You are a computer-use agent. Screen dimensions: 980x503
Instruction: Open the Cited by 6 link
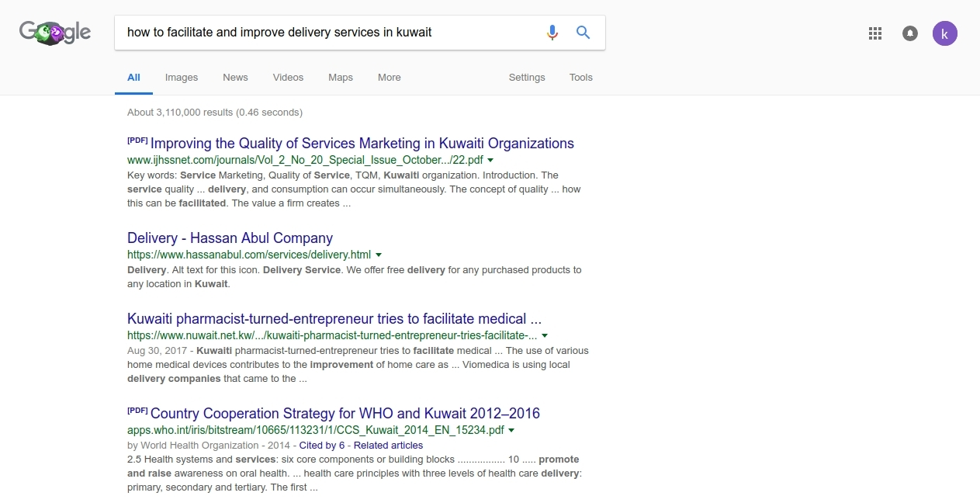coord(321,446)
